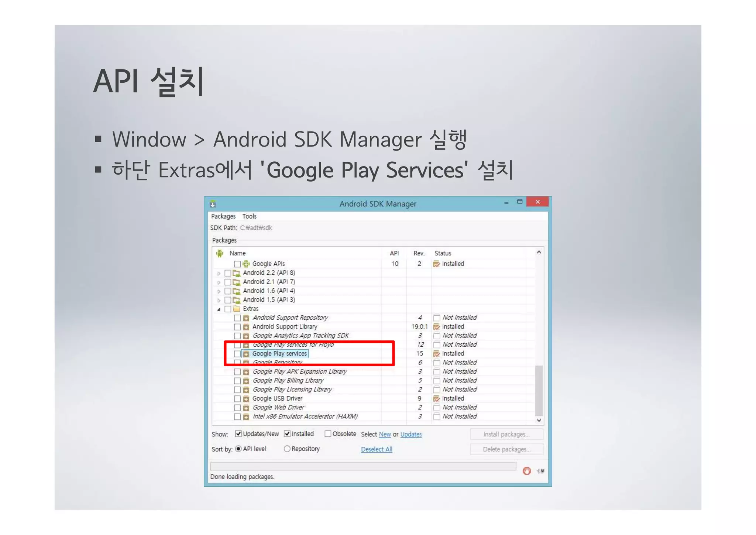Check Android Support Repository checkbox
The image size is (756, 535).
(x=237, y=318)
